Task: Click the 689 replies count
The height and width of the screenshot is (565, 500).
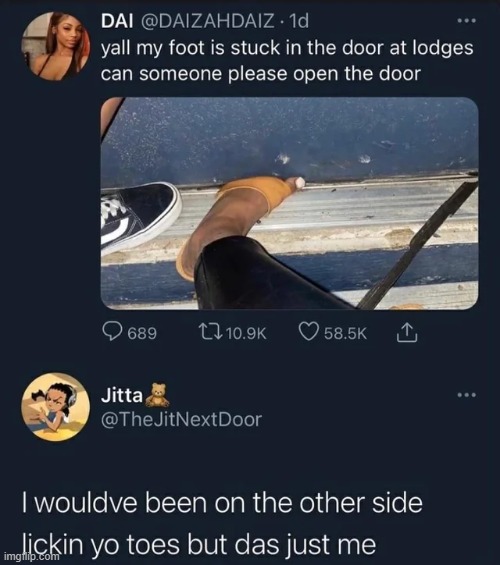Action: pos(142,333)
